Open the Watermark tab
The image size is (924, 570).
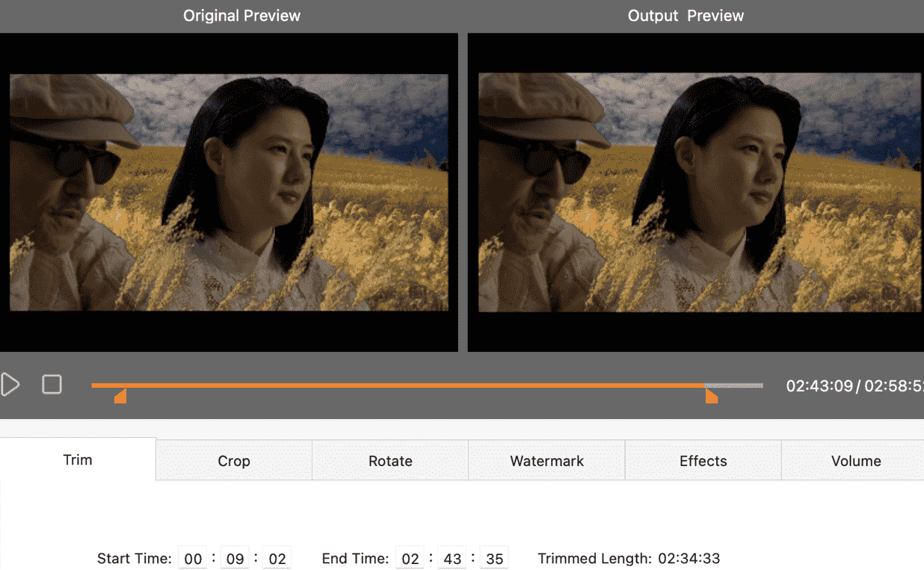click(546, 461)
